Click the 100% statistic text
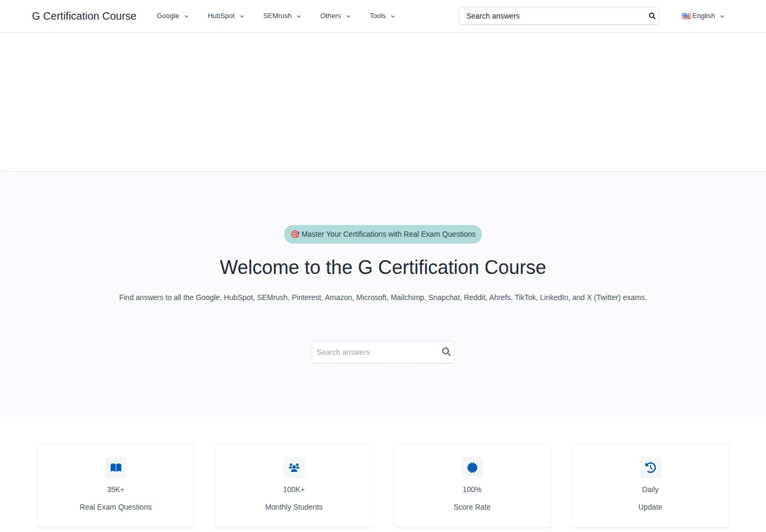 pos(472,489)
